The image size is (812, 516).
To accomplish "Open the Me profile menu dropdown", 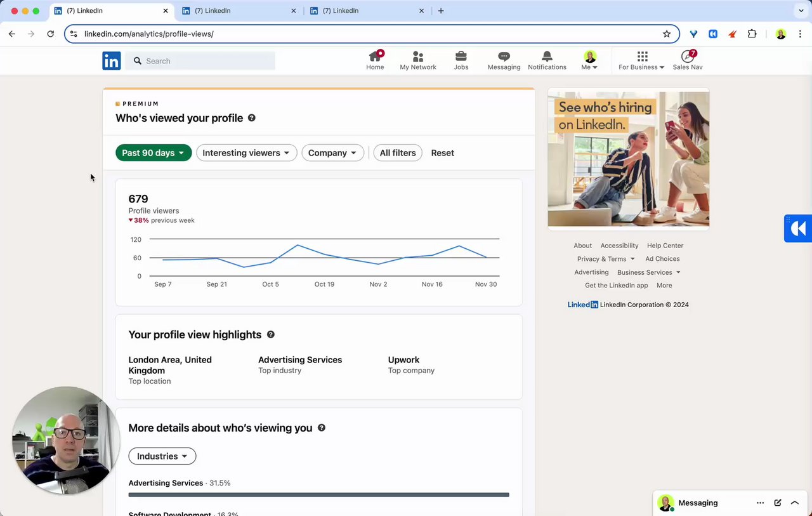I will point(590,60).
